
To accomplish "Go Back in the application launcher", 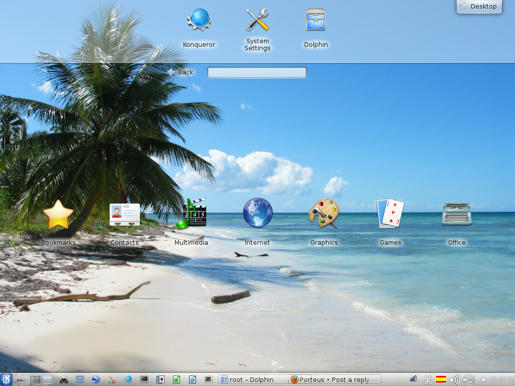I will (x=182, y=72).
